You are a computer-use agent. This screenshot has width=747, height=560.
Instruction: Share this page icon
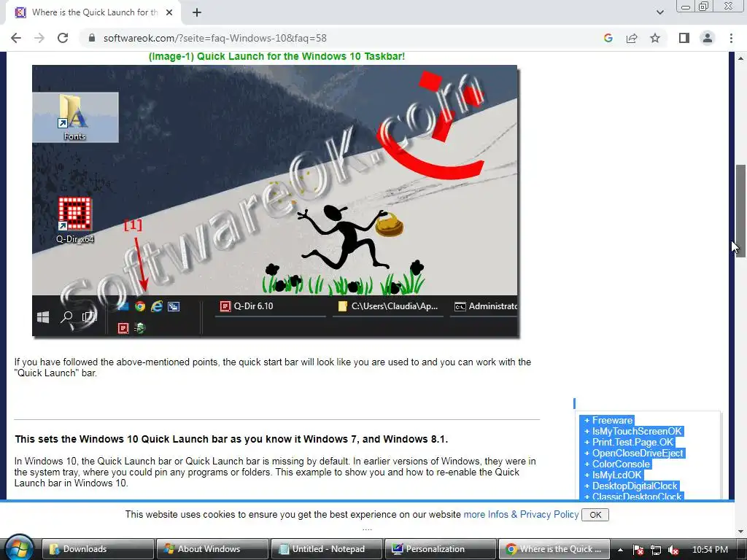click(632, 38)
